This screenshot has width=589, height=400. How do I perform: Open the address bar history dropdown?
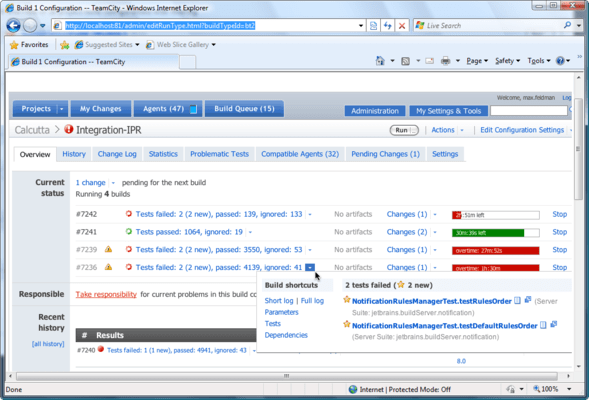point(361,26)
